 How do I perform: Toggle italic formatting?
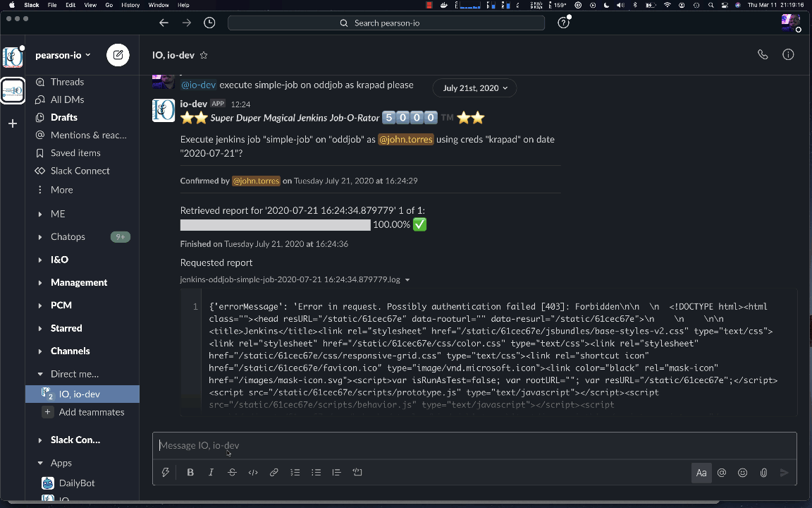[211, 472]
